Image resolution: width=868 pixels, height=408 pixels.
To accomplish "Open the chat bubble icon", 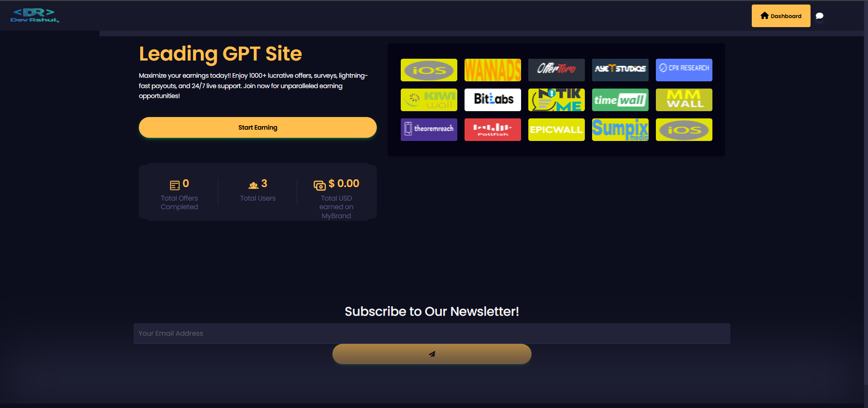I will (x=819, y=16).
